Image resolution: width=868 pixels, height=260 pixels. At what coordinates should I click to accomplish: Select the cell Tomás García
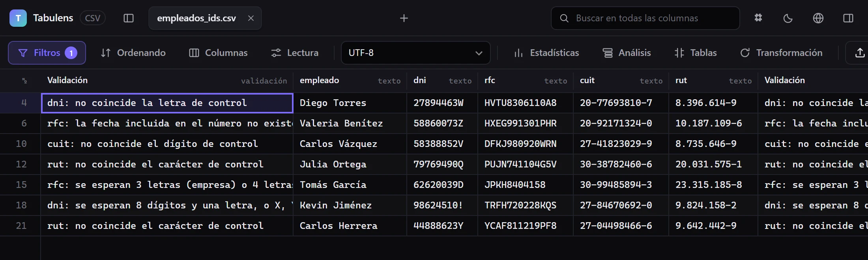pyautogui.click(x=350, y=185)
